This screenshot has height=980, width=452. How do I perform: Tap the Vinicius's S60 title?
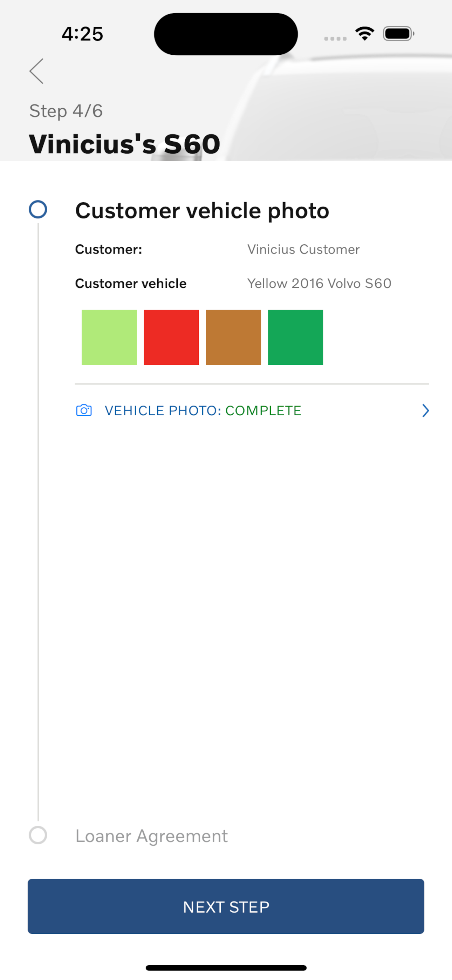[125, 144]
